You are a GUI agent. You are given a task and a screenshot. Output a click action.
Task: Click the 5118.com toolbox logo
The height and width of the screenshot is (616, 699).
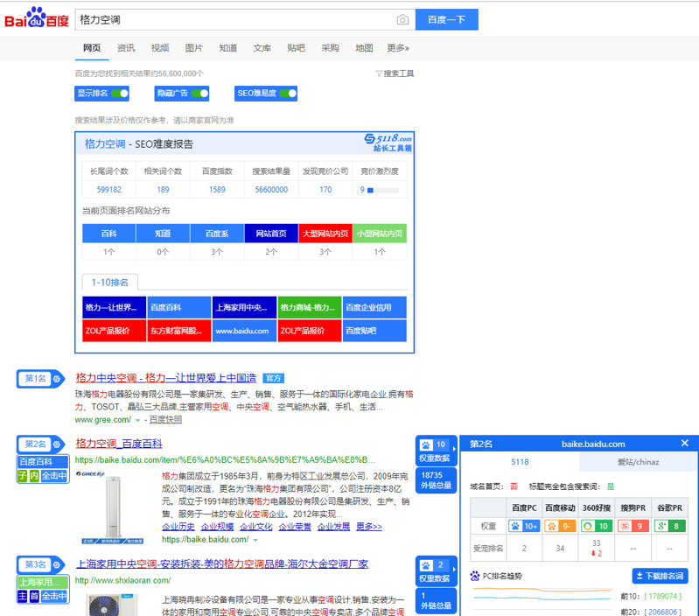pos(388,143)
